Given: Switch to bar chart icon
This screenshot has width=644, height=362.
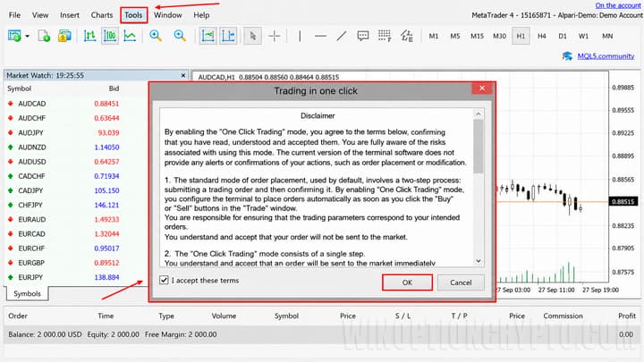Looking at the screenshot, I should (x=89, y=36).
